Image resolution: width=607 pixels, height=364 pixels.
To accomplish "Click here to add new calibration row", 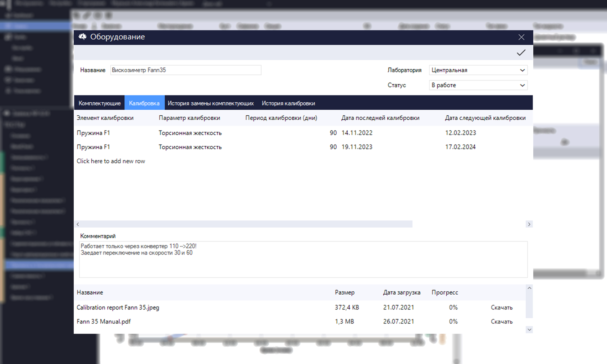I will coord(111,161).
